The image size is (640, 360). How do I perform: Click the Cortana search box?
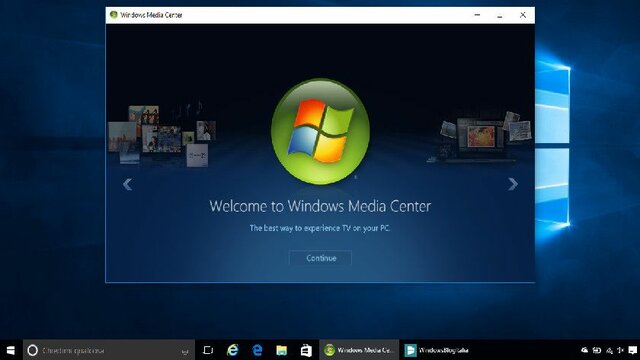pyautogui.click(x=109, y=350)
